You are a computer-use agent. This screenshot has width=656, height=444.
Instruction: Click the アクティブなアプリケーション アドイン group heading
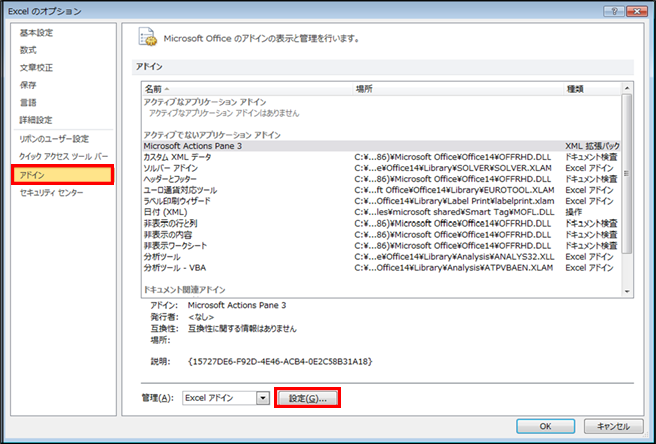click(x=205, y=102)
